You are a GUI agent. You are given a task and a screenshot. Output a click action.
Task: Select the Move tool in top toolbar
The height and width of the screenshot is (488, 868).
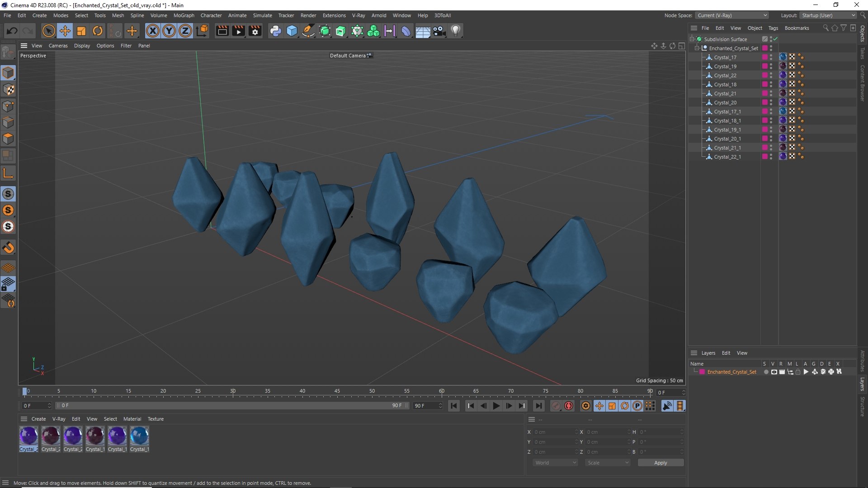(x=65, y=31)
